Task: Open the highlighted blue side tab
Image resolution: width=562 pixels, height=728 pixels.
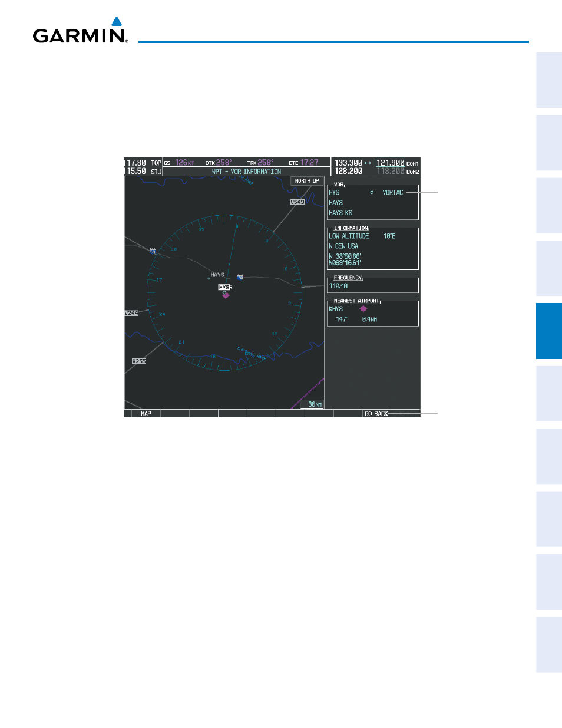Action: coord(549,331)
